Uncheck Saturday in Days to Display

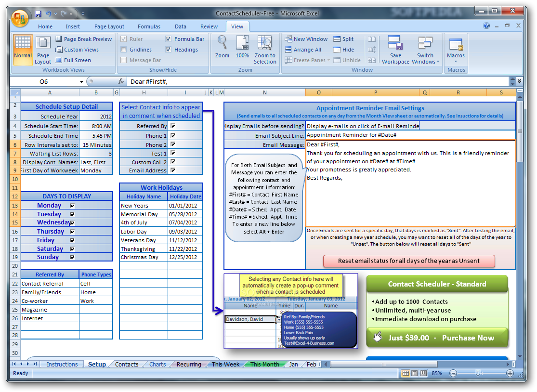72,249
